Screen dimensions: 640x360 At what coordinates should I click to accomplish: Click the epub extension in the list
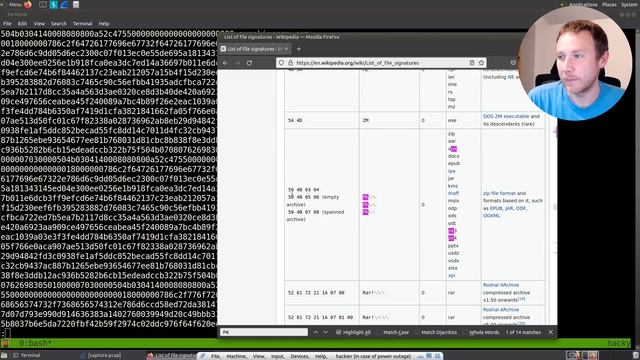tap(454, 164)
